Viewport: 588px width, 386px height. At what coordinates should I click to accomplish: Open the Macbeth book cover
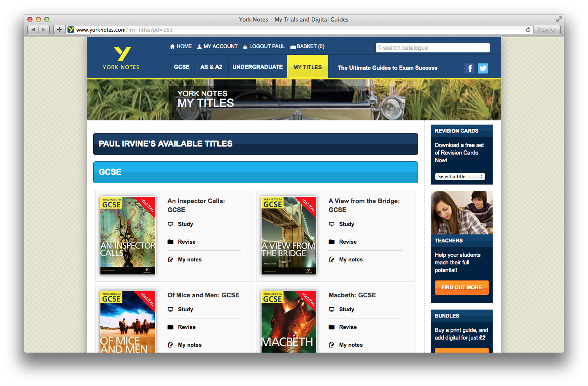pyautogui.click(x=289, y=322)
